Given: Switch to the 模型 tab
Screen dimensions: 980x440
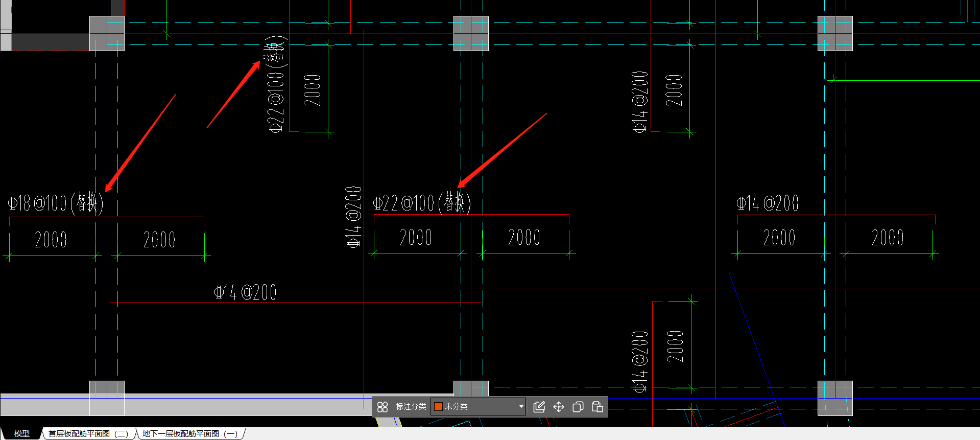Looking at the screenshot, I should point(22,434).
